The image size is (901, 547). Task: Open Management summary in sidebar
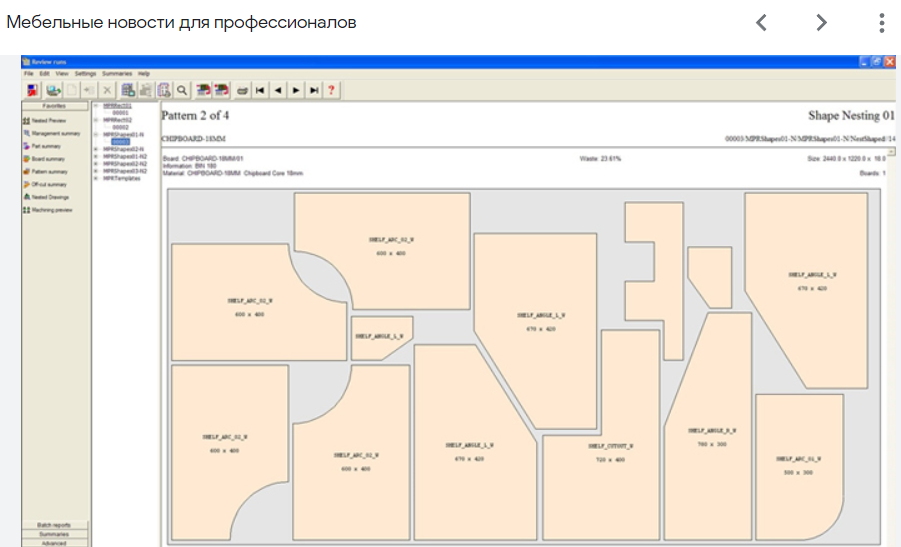coord(52,133)
